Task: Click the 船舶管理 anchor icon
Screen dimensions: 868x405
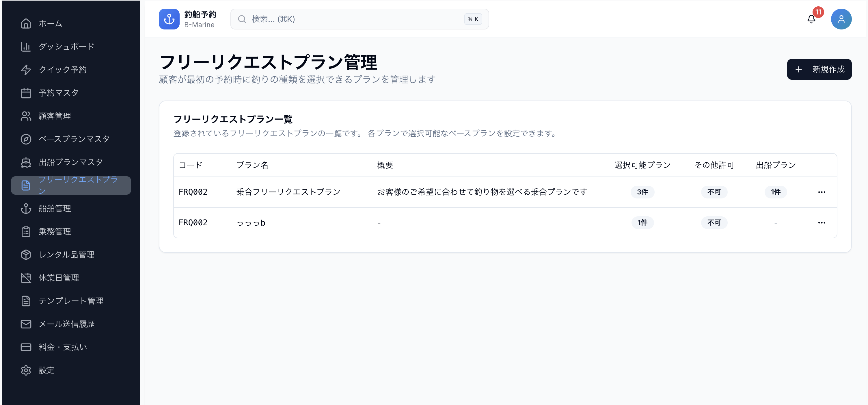Action: coord(26,208)
